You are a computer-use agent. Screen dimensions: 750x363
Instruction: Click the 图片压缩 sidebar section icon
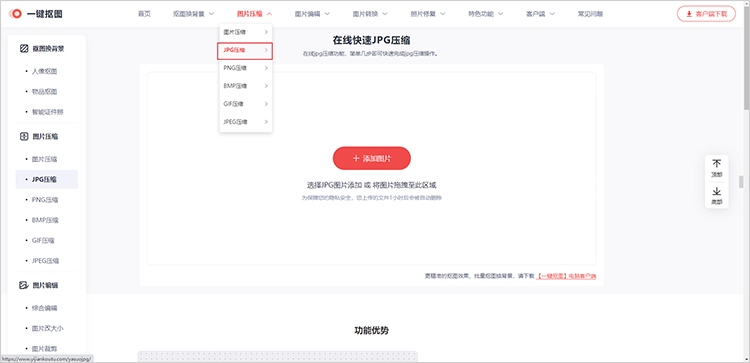point(24,136)
